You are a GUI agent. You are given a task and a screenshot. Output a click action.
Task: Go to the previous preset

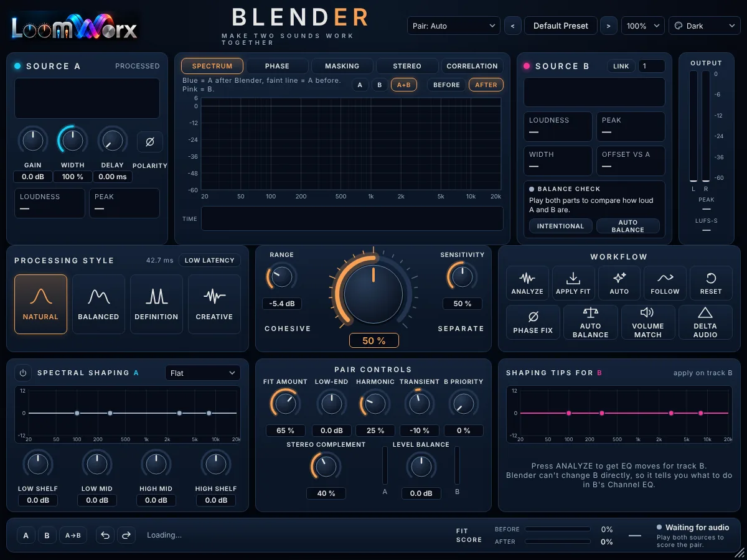point(512,26)
